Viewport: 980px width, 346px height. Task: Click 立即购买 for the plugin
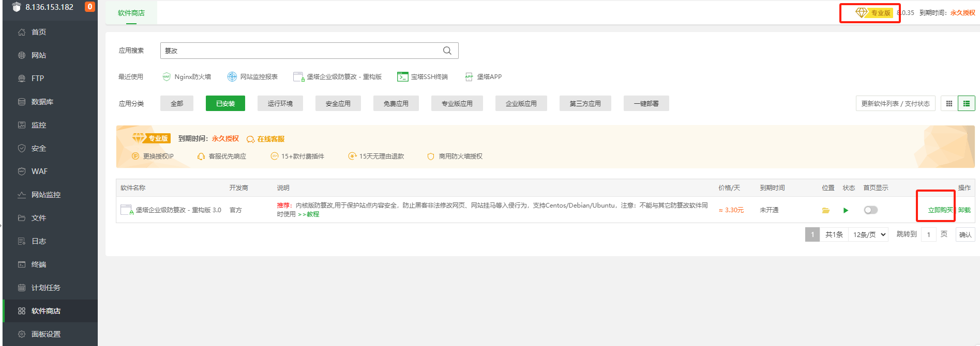pyautogui.click(x=940, y=210)
